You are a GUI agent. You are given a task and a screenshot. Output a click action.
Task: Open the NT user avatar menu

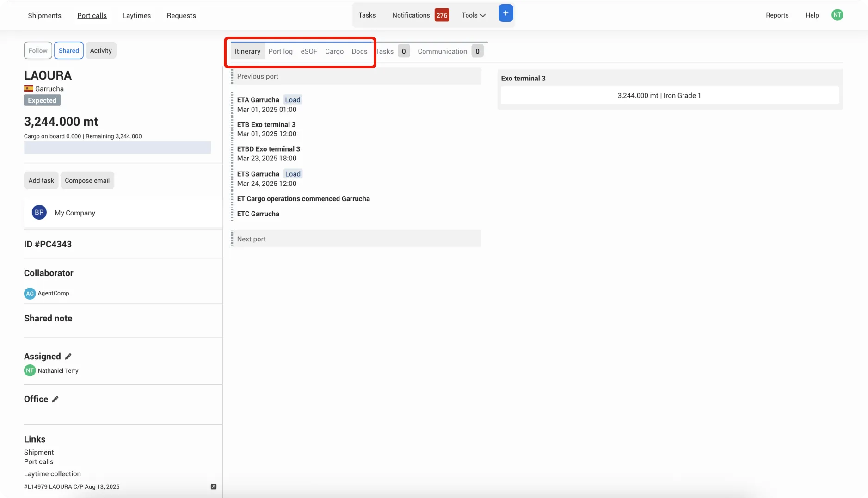coord(837,15)
